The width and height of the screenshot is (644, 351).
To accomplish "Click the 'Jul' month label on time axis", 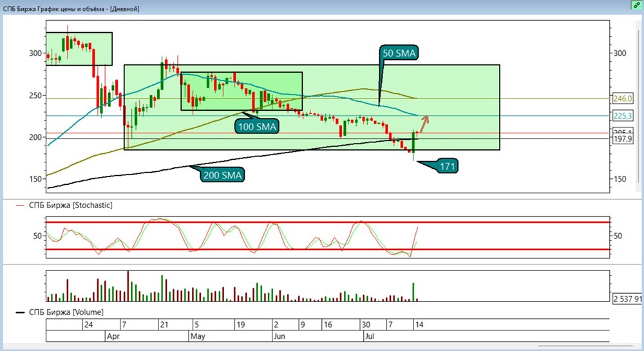I will point(370,336).
